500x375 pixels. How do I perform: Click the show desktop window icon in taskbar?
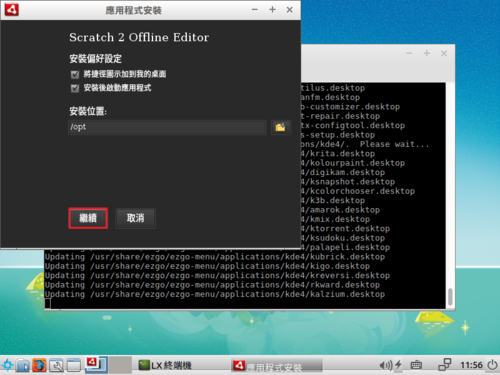click(74, 365)
